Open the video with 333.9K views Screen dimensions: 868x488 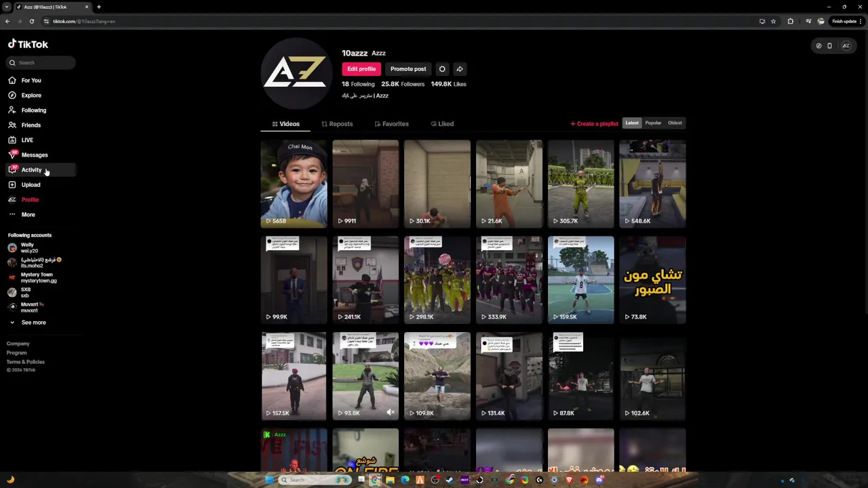[x=509, y=280]
